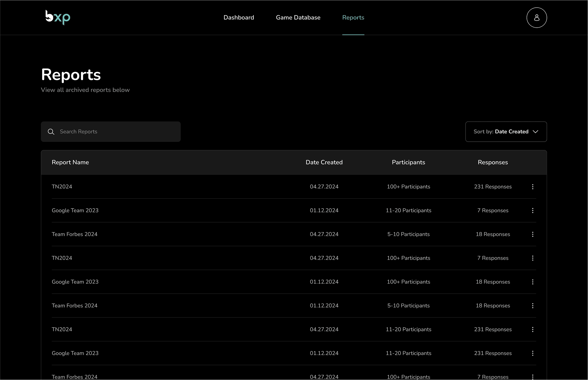
Task: Open the first TN2024 report
Action: pyautogui.click(x=62, y=187)
